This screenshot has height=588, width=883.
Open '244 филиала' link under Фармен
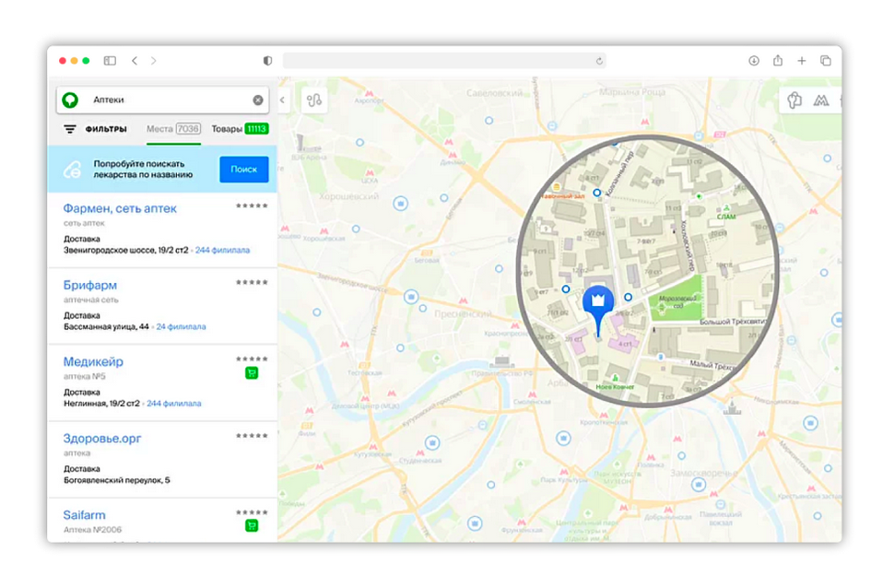tap(222, 250)
